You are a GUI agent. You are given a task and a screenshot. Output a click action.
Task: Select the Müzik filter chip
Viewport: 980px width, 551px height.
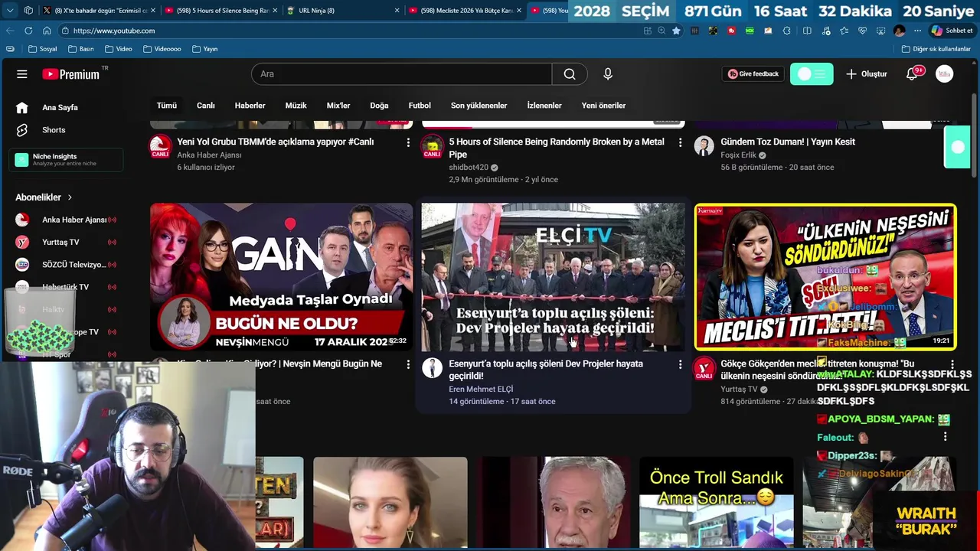coord(296,106)
